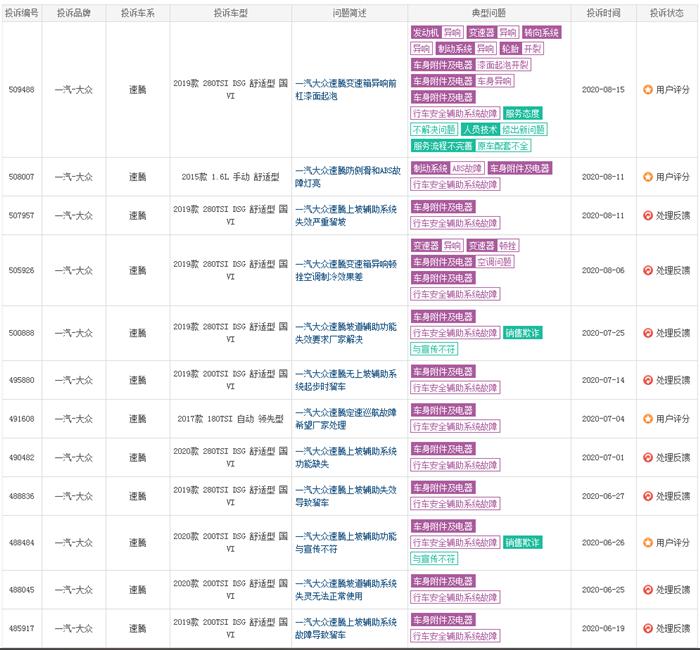
Task: Click the 服务态度 green tag
Action: click(522, 113)
